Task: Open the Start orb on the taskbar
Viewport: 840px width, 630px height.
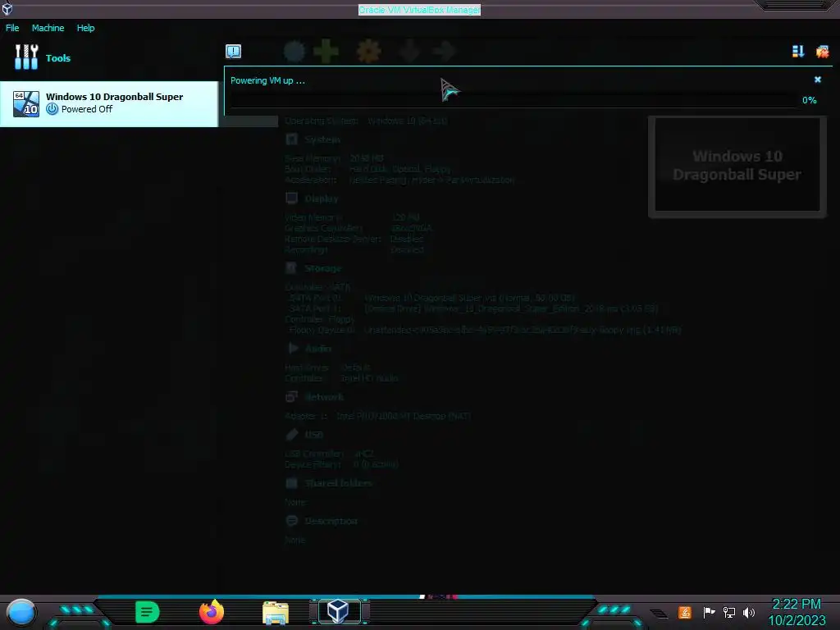Action: (21, 612)
